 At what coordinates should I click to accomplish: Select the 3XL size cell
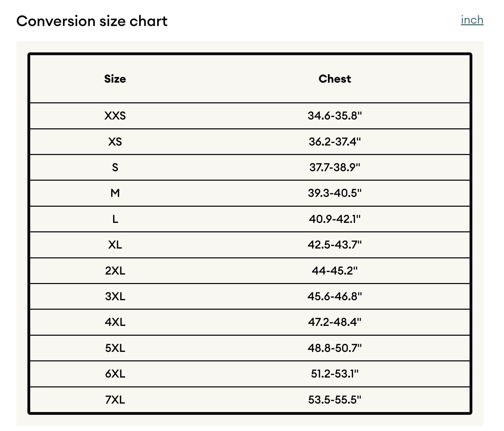(x=115, y=296)
